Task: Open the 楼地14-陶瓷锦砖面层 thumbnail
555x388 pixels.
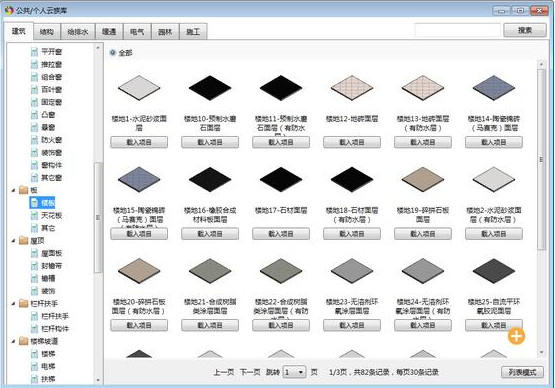Action: point(494,88)
